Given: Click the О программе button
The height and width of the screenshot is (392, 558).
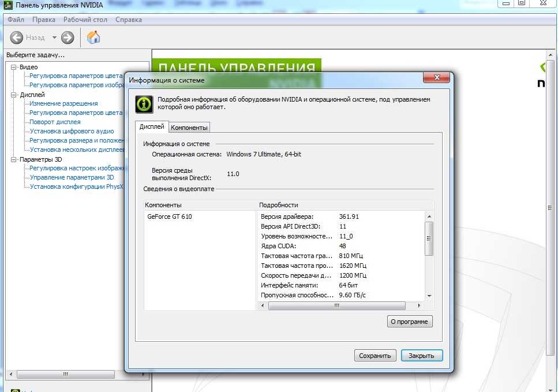Looking at the screenshot, I should [x=409, y=322].
